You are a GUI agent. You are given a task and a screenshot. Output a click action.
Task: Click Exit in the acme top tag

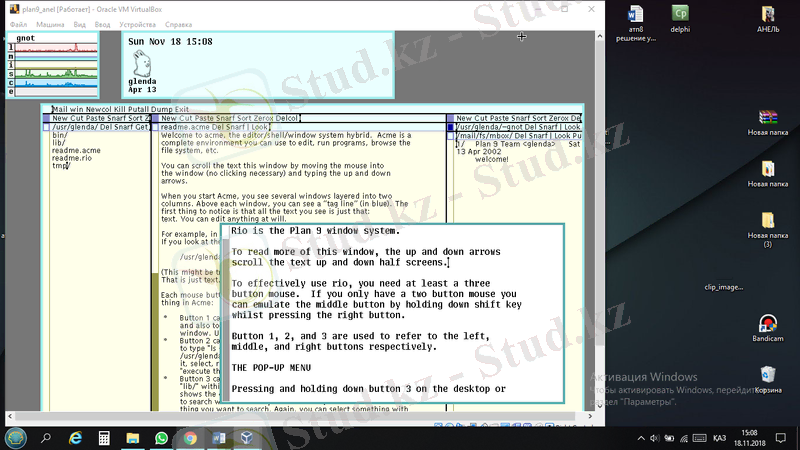pos(182,109)
